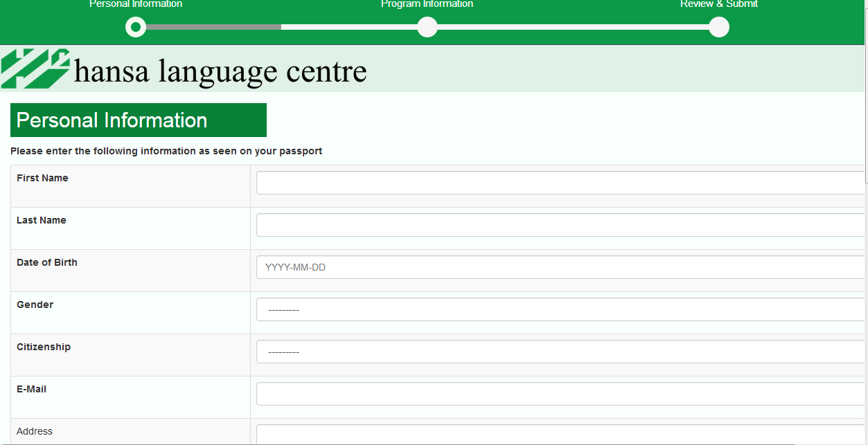This screenshot has width=868, height=445.
Task: Focus the First Name input field
Action: pyautogui.click(x=560, y=183)
